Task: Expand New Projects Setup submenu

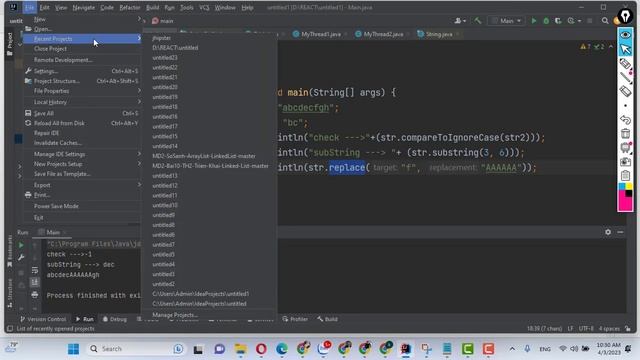Action: [x=82, y=164]
